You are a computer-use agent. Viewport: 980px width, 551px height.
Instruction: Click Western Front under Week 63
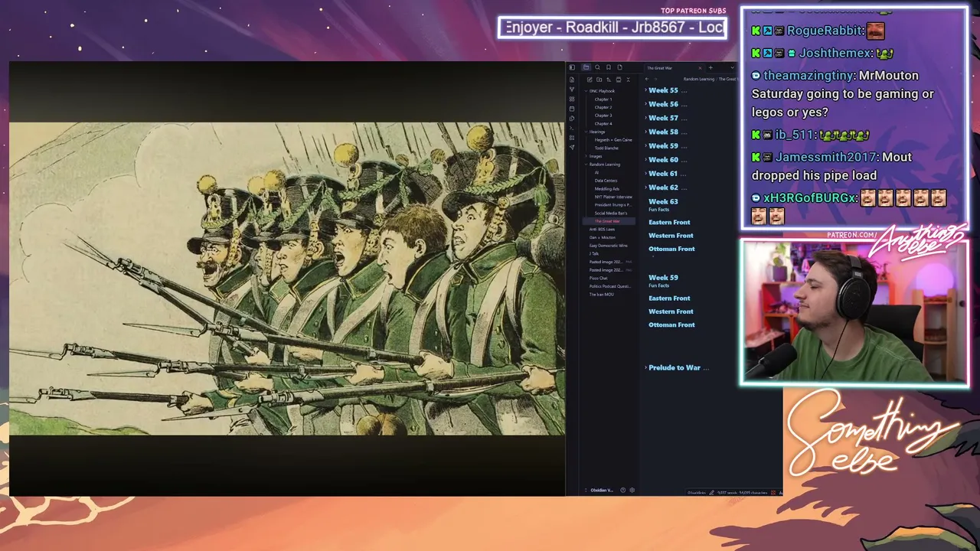pyautogui.click(x=671, y=236)
